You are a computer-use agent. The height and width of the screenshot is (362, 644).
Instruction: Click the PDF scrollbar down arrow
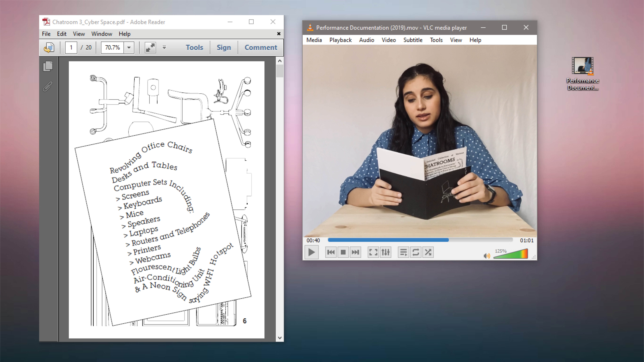tap(280, 338)
